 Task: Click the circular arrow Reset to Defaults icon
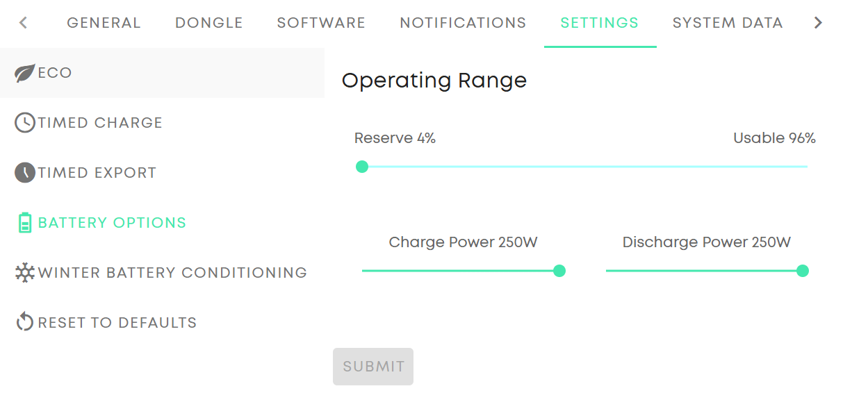pos(25,322)
